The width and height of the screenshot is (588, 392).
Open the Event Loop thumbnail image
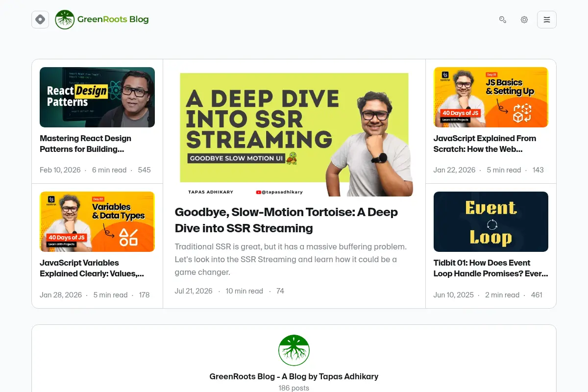click(491, 221)
